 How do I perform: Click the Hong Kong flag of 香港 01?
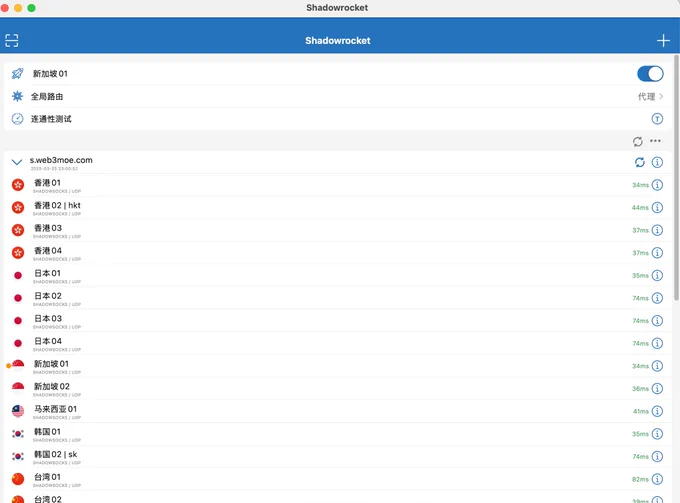(18, 185)
